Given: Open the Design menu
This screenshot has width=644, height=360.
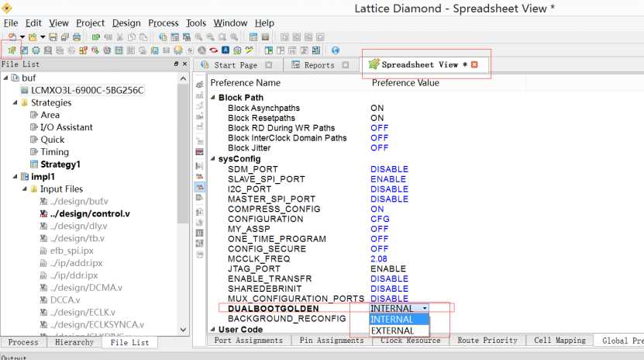Looking at the screenshot, I should point(126,23).
